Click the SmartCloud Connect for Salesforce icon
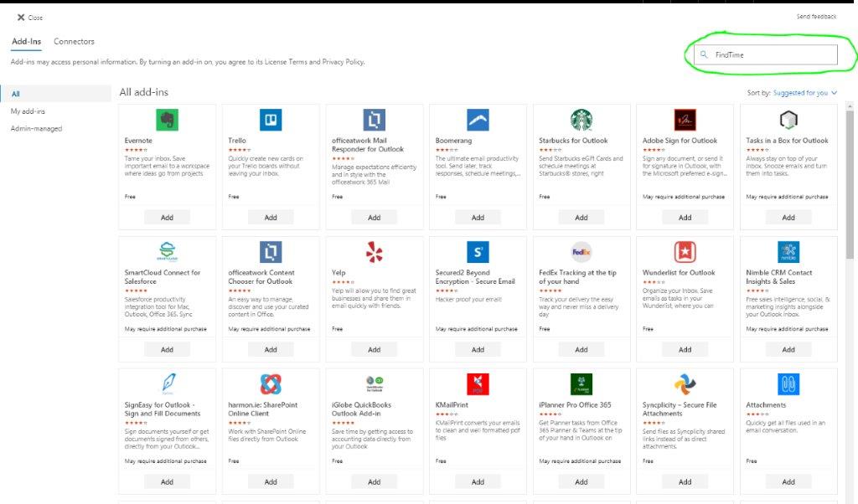 (167, 252)
